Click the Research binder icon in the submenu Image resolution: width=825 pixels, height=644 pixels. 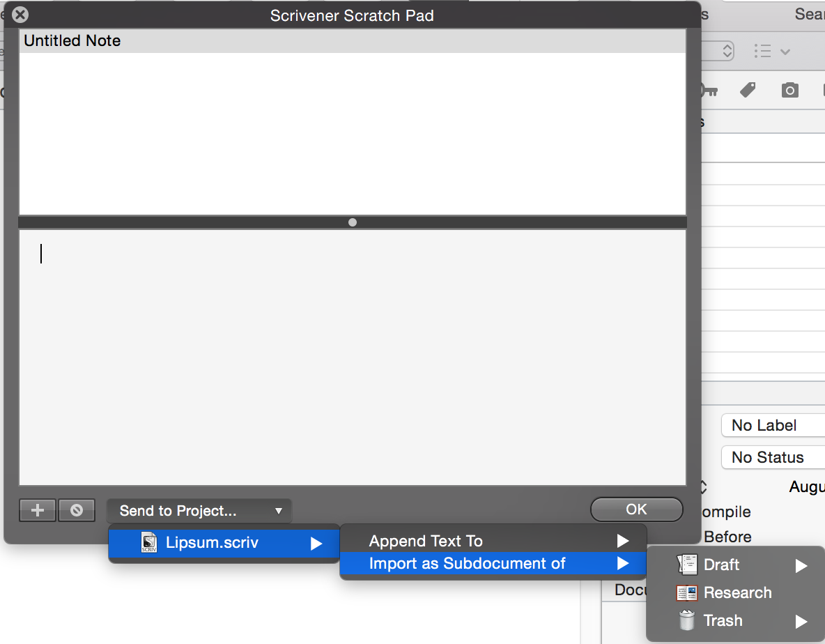(x=687, y=593)
